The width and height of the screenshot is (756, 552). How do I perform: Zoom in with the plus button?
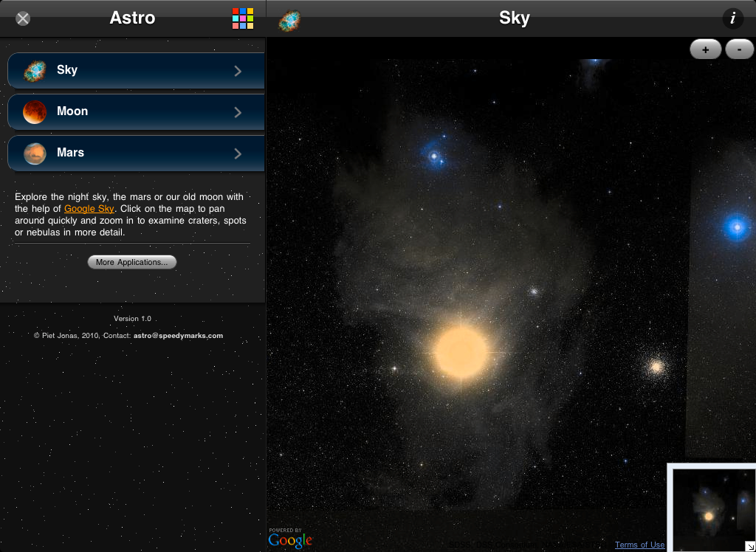pyautogui.click(x=705, y=49)
